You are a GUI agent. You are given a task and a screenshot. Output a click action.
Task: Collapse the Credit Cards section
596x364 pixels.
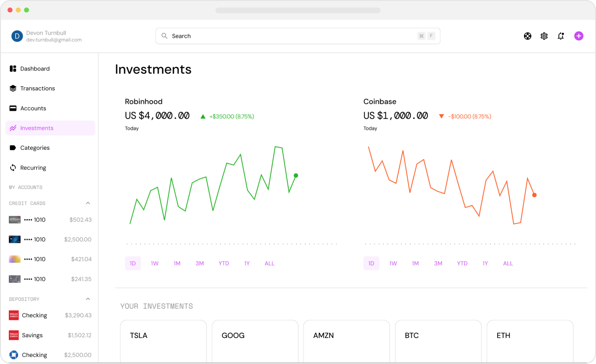[88, 203]
